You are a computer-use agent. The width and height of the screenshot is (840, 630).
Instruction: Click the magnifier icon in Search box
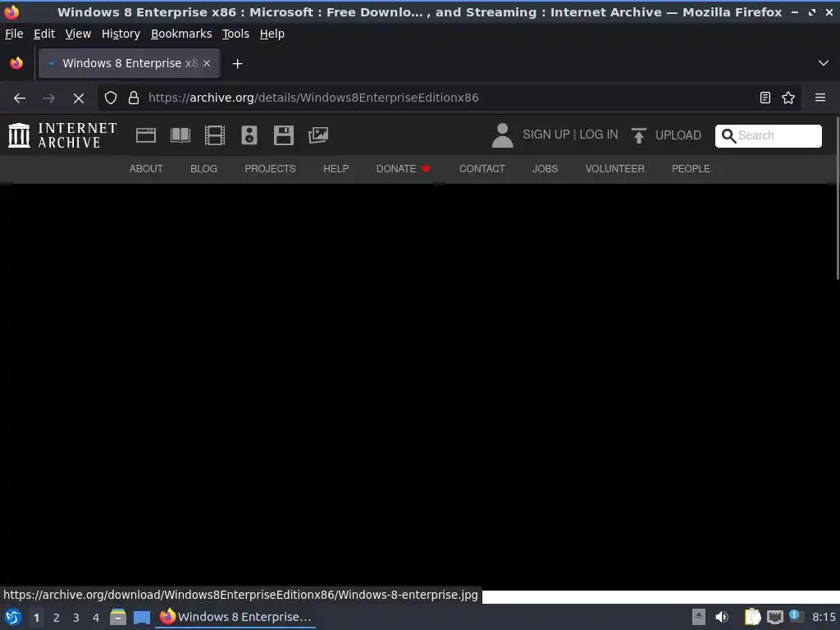(728, 136)
